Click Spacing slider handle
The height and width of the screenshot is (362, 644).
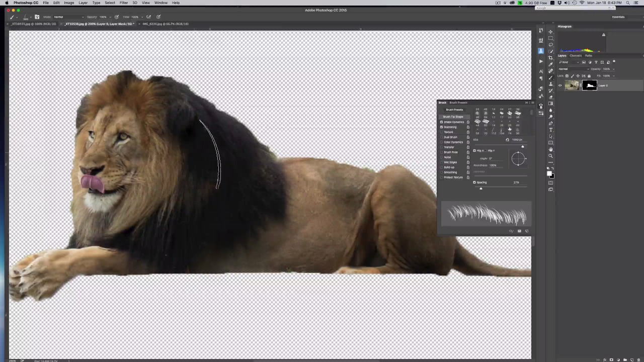(480, 188)
